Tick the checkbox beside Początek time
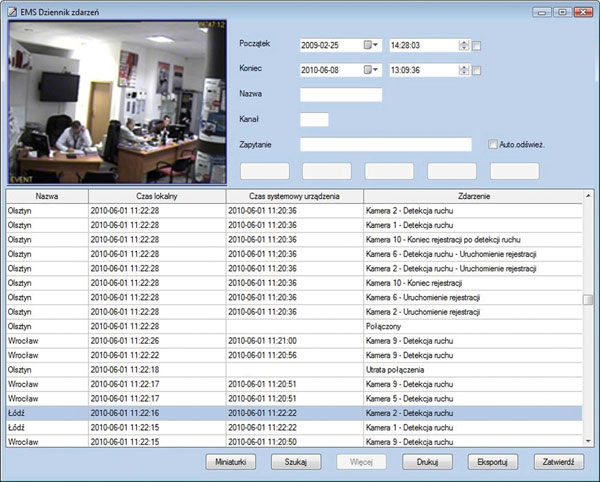 [x=476, y=46]
